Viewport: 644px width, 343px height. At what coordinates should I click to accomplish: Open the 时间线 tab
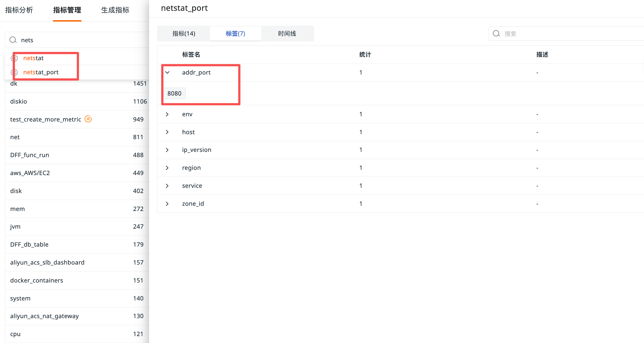pyautogui.click(x=287, y=34)
